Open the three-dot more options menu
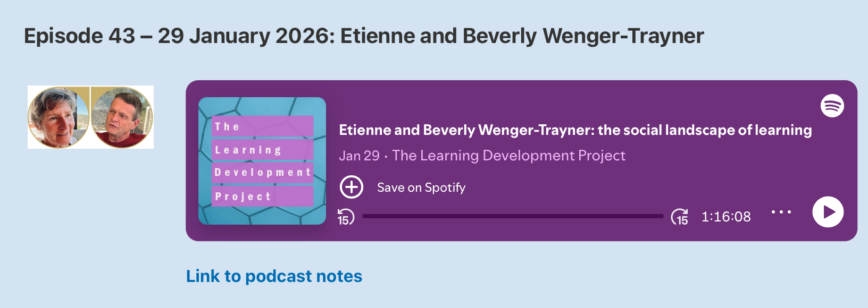 (x=781, y=212)
